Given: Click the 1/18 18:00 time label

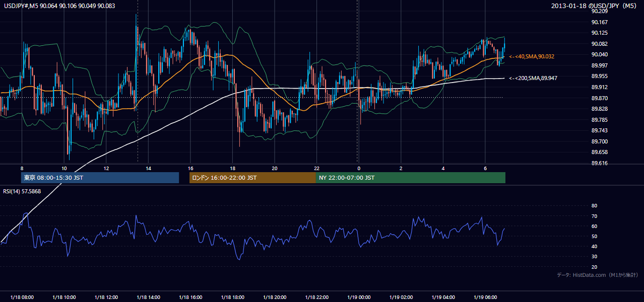Looking at the screenshot, I should [232, 297].
